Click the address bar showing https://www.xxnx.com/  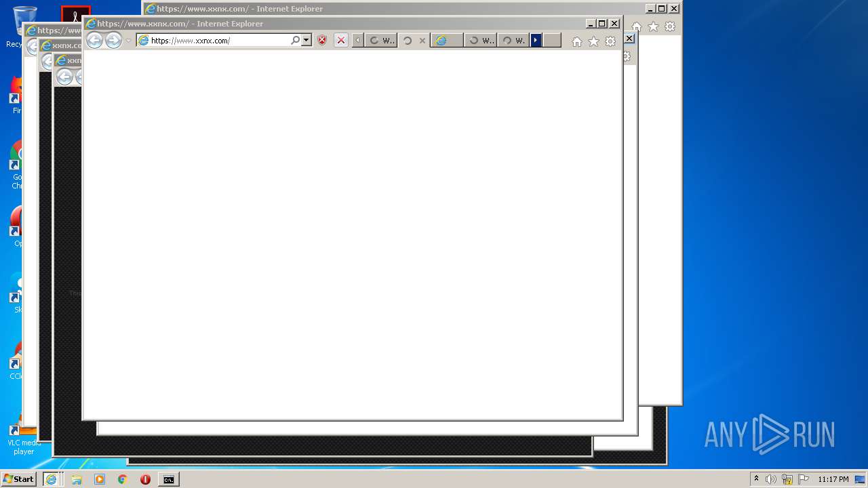click(214, 41)
